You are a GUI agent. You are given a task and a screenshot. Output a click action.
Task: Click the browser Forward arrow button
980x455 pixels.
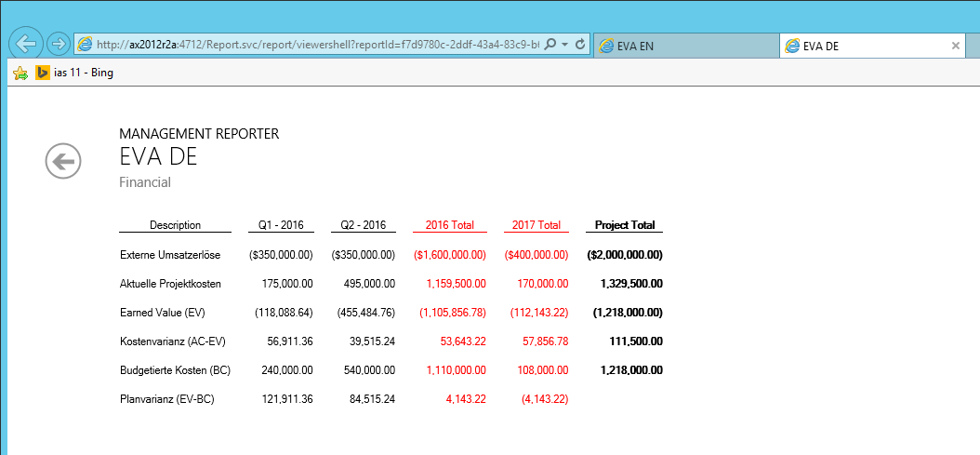click(x=58, y=44)
